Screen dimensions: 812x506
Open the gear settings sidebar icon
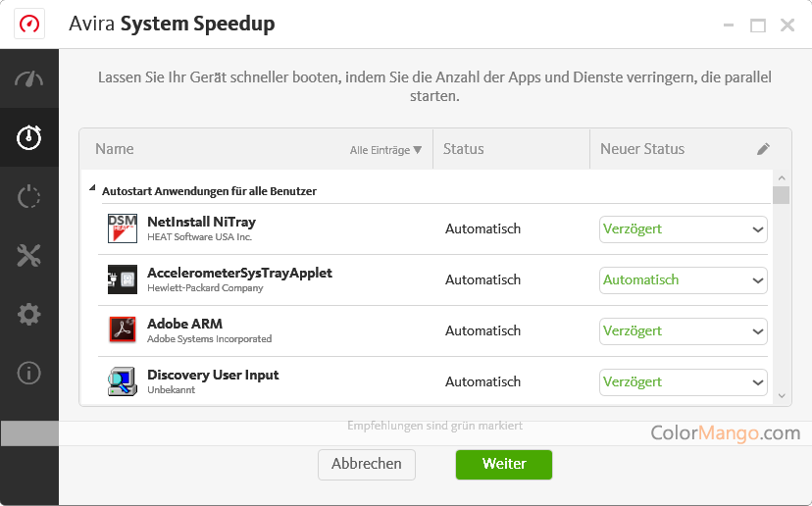click(x=29, y=315)
